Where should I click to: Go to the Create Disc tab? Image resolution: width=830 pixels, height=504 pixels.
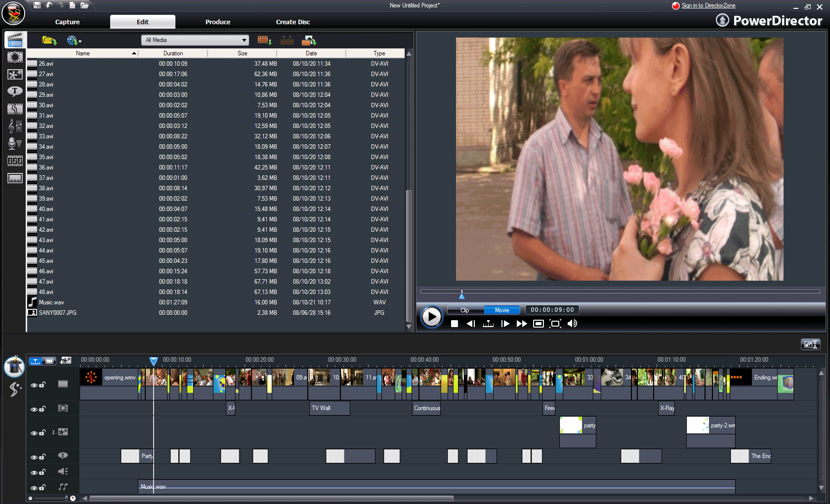click(x=293, y=22)
